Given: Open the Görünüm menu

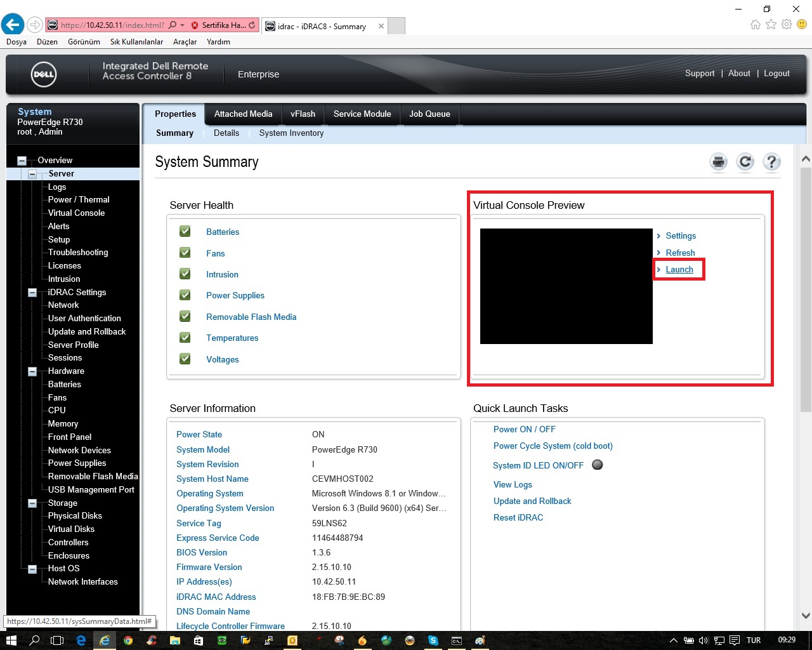Looking at the screenshot, I should [84, 42].
